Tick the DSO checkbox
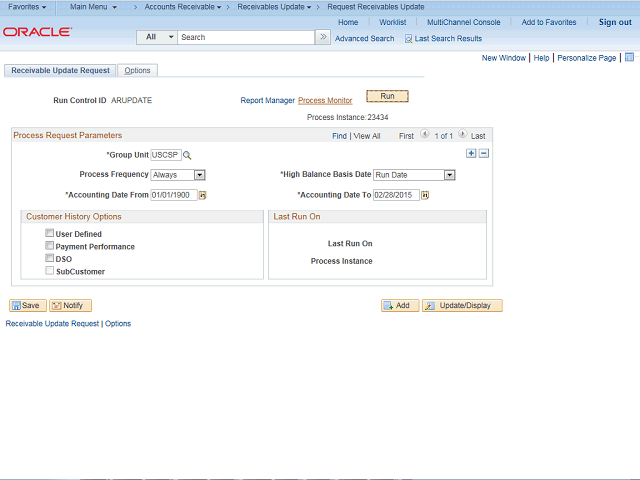Viewport: 640px width, 480px height. tap(49, 258)
